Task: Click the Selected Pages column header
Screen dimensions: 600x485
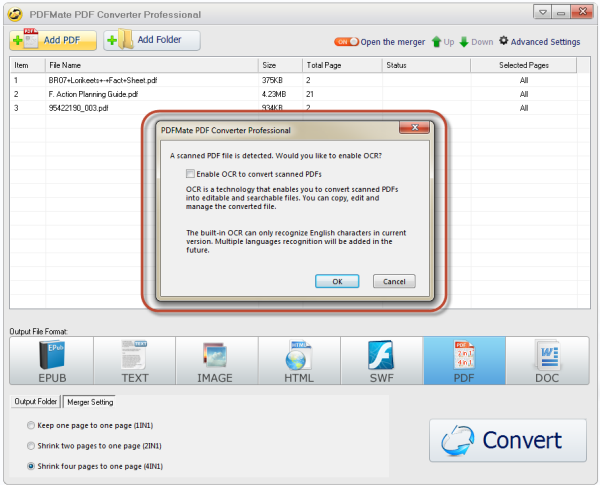Action: click(523, 65)
